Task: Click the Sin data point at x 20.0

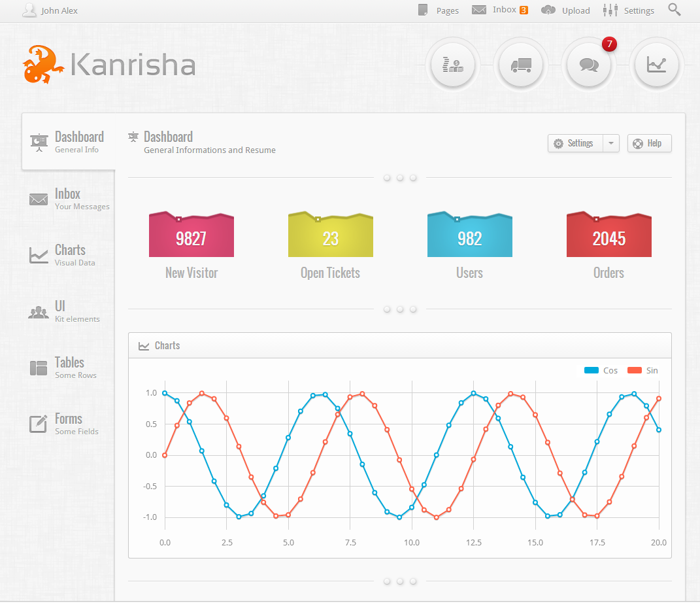Action: (659, 398)
